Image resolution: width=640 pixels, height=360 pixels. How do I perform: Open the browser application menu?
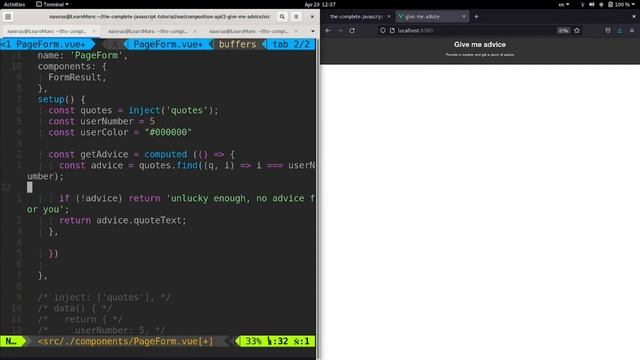pyautogui.click(x=632, y=31)
